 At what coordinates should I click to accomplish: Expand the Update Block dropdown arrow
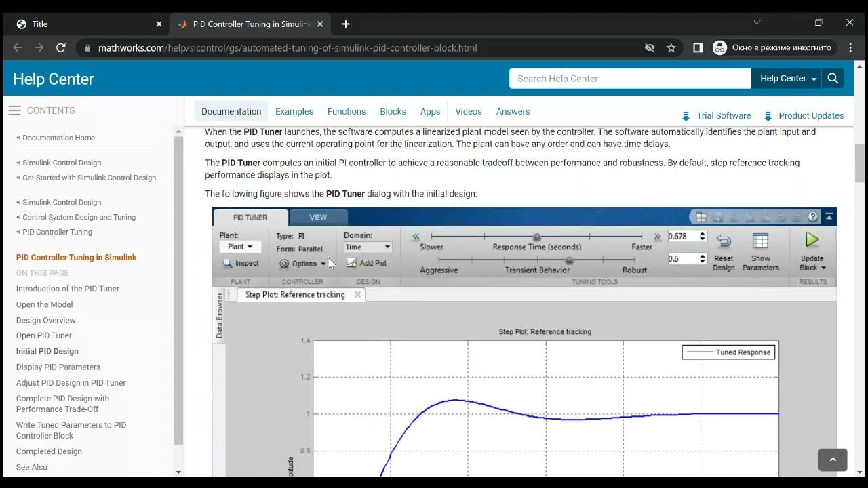coord(823,268)
